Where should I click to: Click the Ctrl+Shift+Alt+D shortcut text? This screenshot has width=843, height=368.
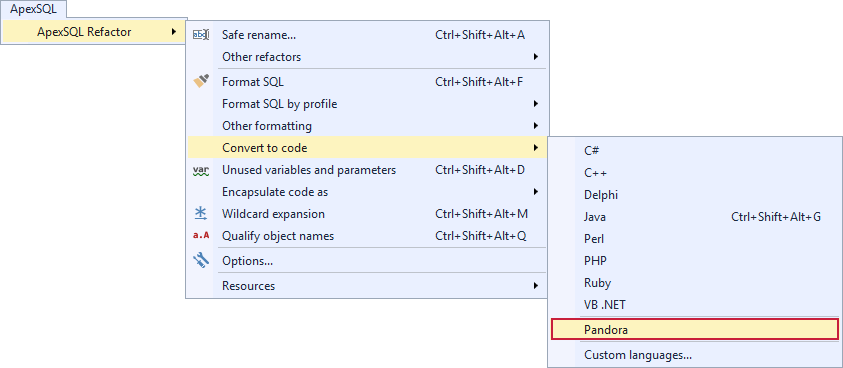480,170
